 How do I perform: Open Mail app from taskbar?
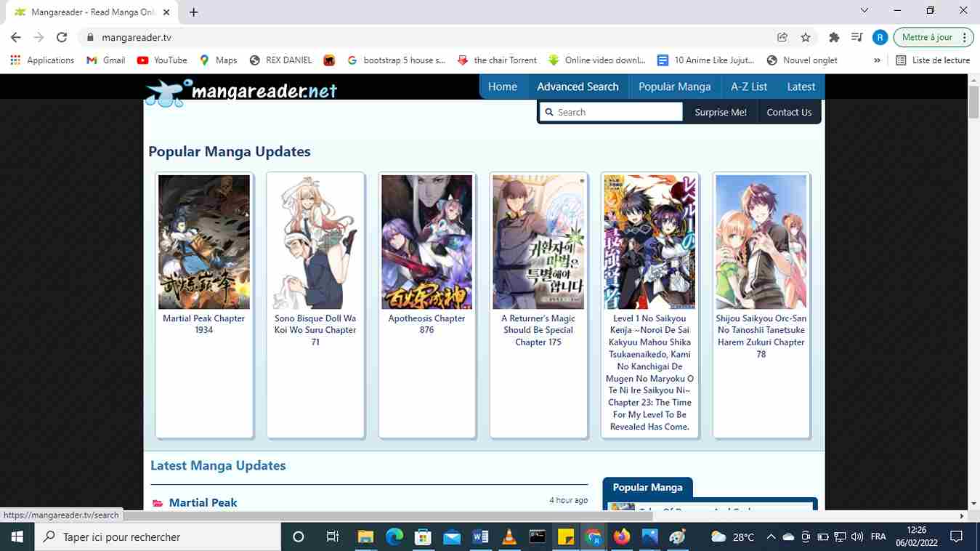click(x=452, y=537)
